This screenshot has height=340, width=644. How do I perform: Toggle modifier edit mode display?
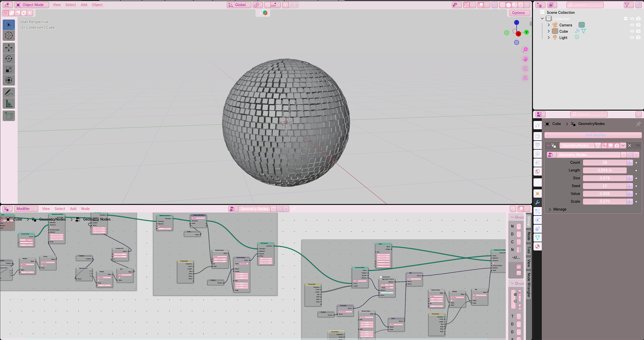[x=604, y=146]
